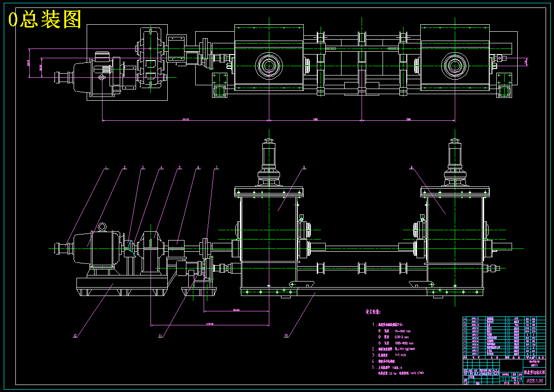Pick callout label 9 above the right housing

411,167
